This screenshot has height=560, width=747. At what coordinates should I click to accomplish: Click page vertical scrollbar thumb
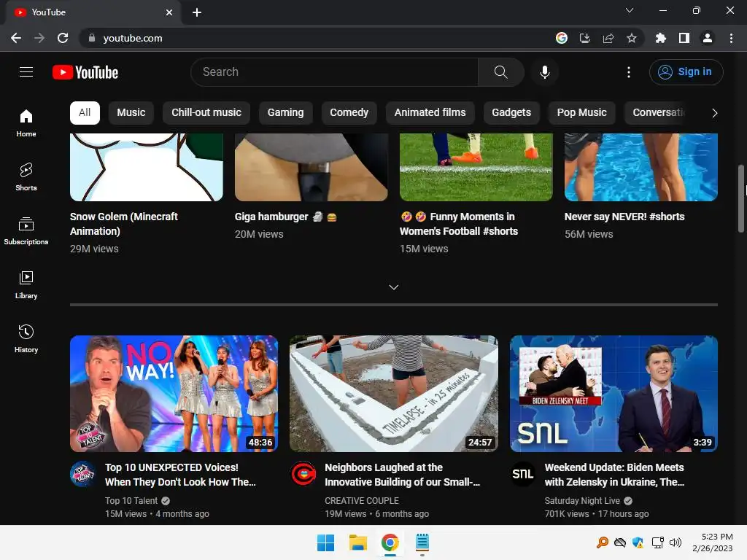click(741, 198)
